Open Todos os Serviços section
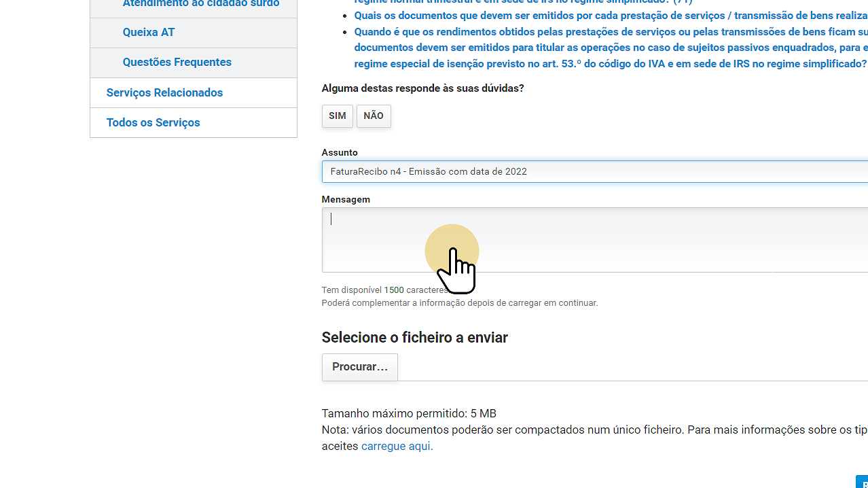This screenshot has height=488, width=868. click(153, 122)
